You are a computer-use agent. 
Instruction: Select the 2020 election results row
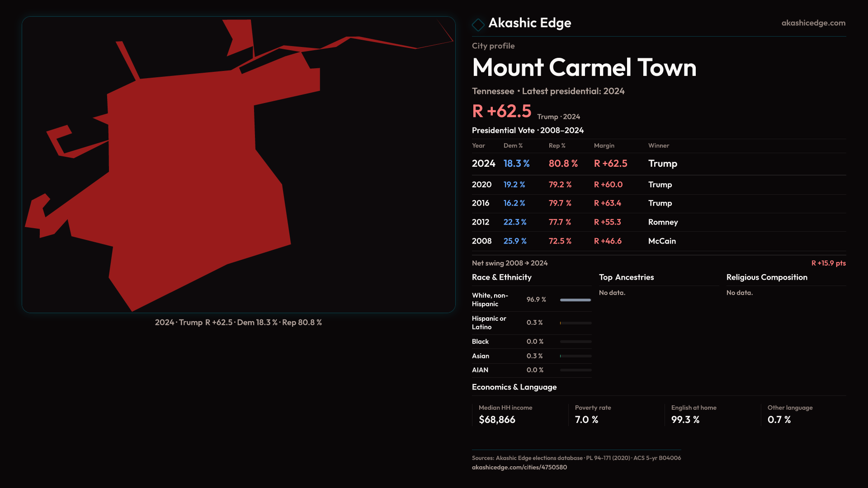tap(658, 184)
